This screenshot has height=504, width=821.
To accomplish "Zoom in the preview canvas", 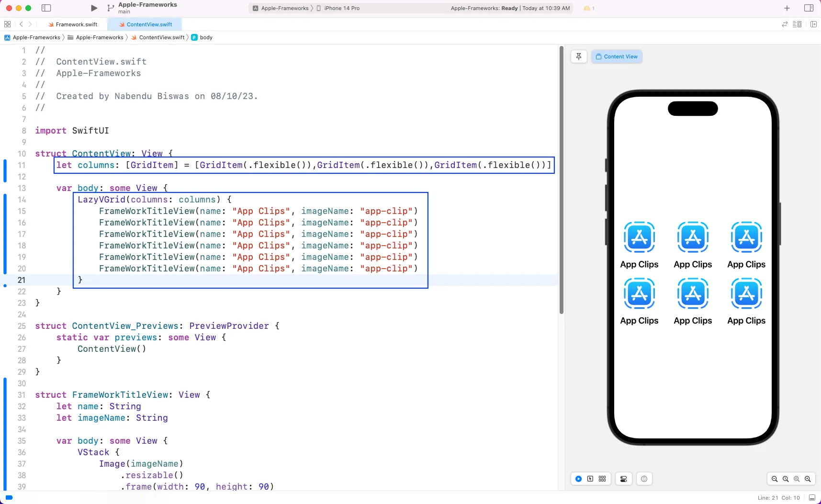I will point(808,479).
